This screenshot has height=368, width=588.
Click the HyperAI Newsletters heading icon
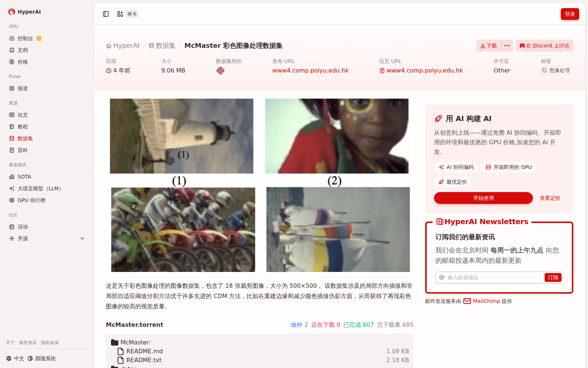tap(440, 222)
